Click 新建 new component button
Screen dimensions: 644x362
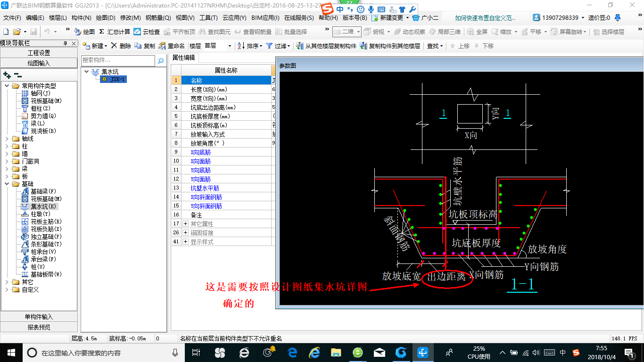[x=95, y=46]
